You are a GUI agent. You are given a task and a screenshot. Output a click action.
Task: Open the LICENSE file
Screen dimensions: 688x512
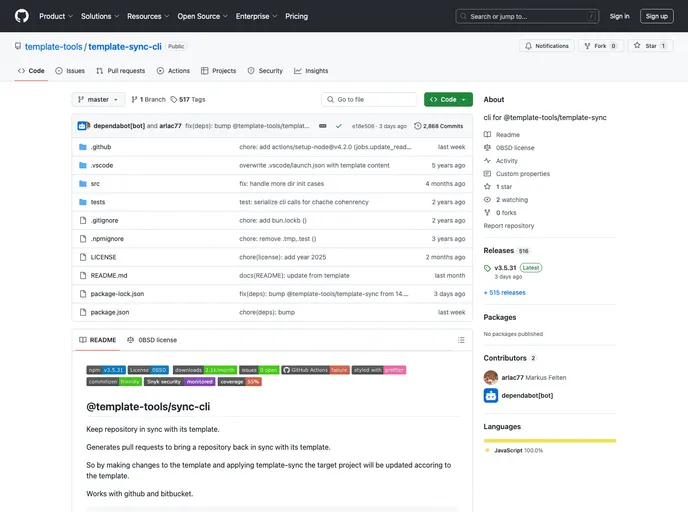coord(104,257)
